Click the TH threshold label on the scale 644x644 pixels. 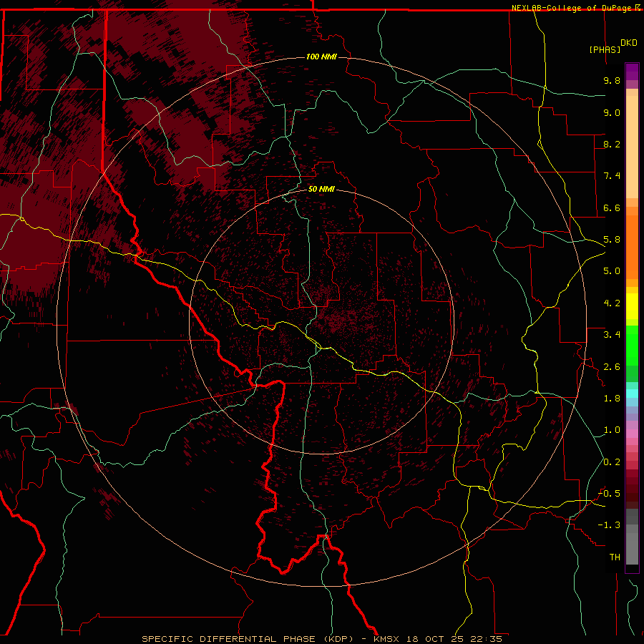pyautogui.click(x=615, y=557)
